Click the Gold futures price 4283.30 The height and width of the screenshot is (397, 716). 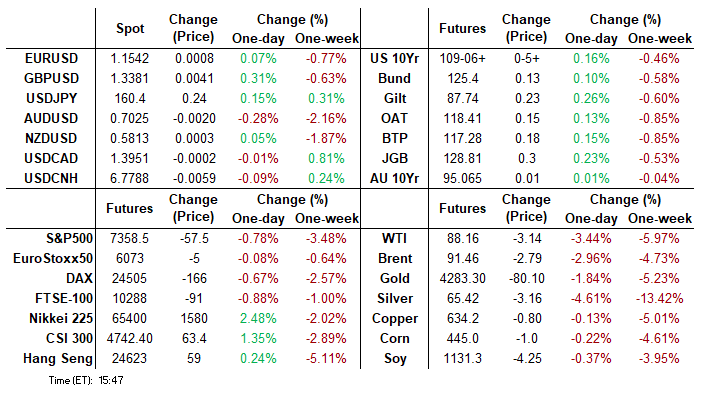tap(463, 279)
